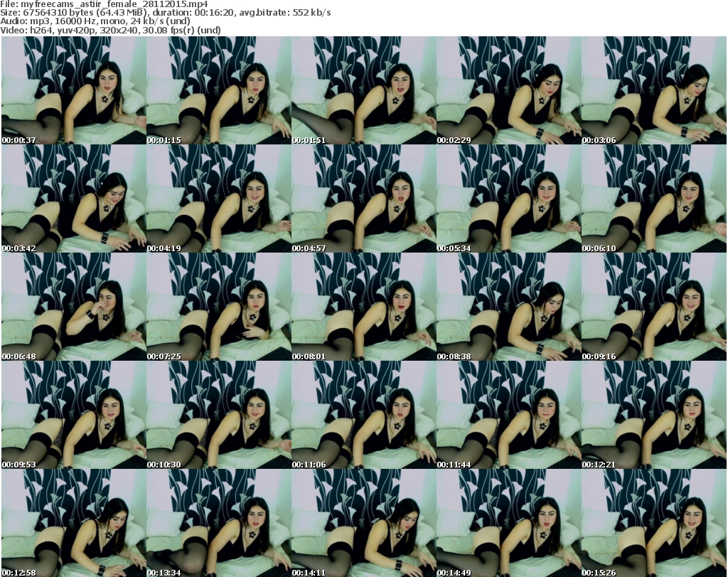This screenshot has height=577, width=728.
Task: Click the 'File:' name line in header
Action: (104, 4)
